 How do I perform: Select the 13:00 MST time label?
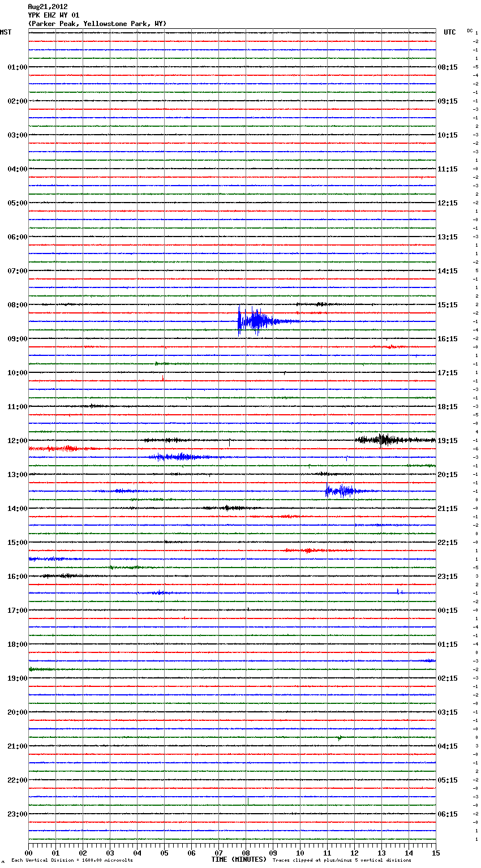point(17,475)
